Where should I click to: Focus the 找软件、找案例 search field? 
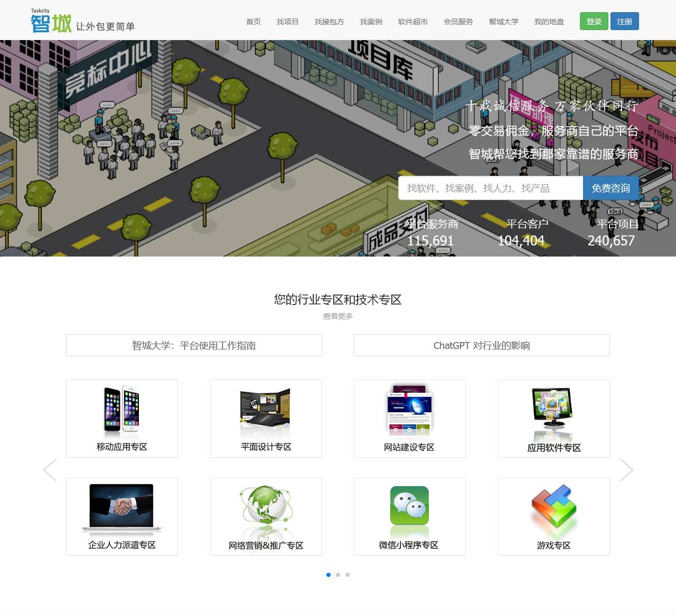491,188
